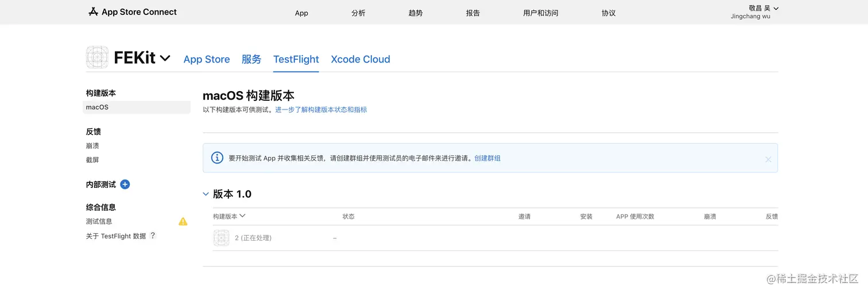Image resolution: width=868 pixels, height=294 pixels.
Task: Select 崩溃 under feedback in sidebar
Action: pos(92,146)
